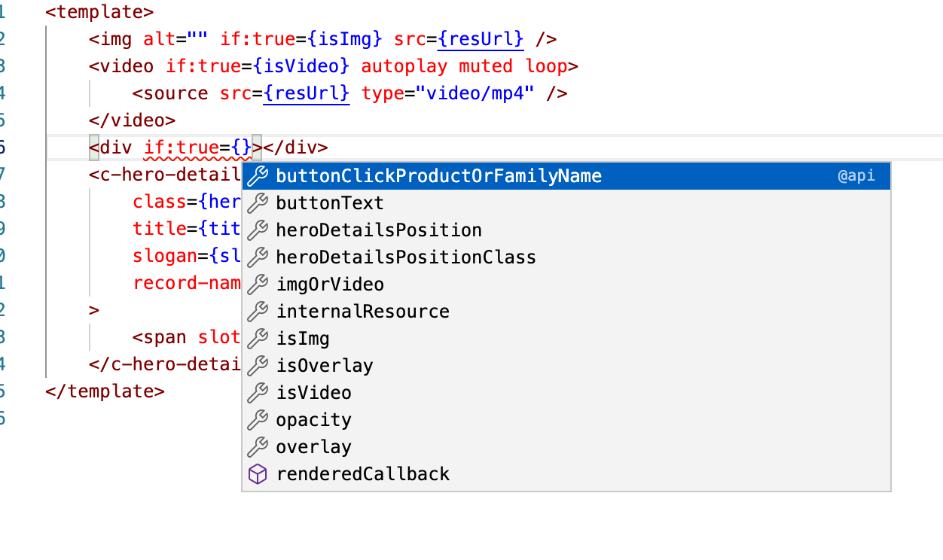Click the wrench icon beside opacity
The width and height of the screenshot is (943, 560).
tap(257, 419)
